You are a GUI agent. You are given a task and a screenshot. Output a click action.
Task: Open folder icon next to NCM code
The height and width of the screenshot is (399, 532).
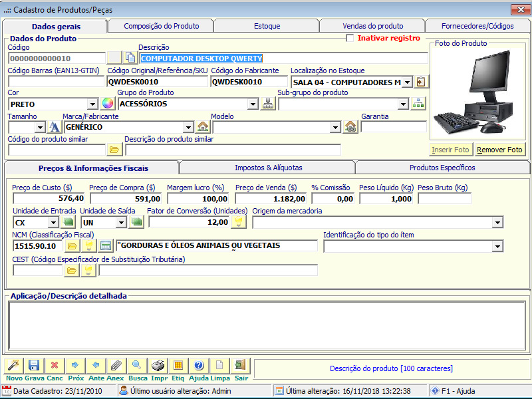[x=72, y=246]
